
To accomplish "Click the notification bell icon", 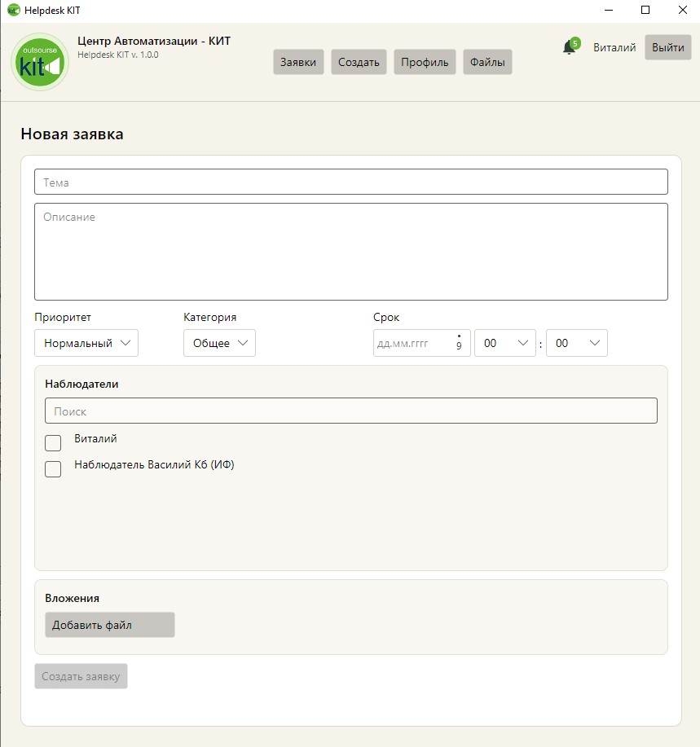I will pos(569,48).
